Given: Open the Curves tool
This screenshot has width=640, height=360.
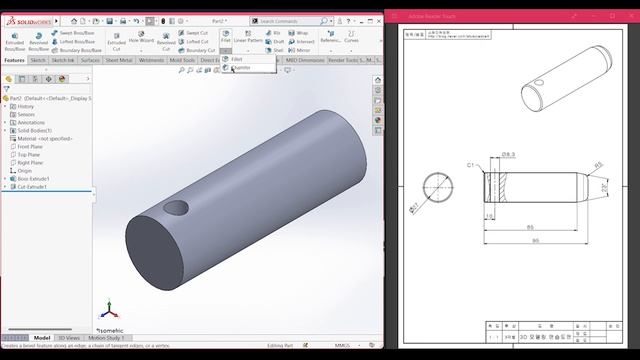Looking at the screenshot, I should click(x=351, y=36).
